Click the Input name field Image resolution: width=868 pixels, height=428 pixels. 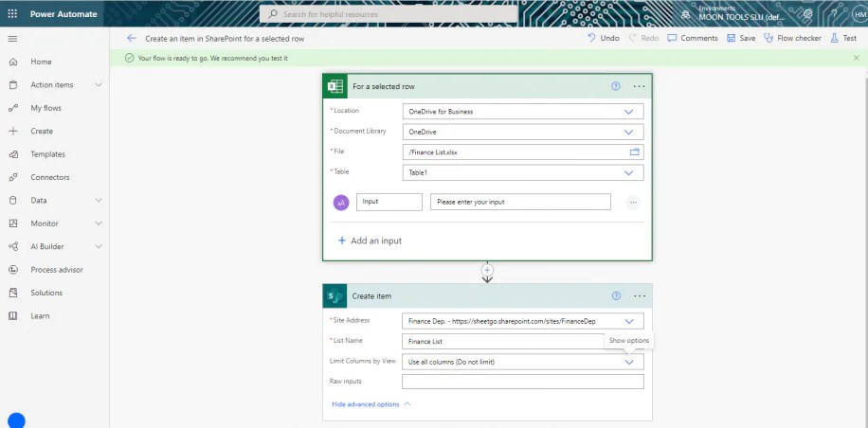coord(389,202)
